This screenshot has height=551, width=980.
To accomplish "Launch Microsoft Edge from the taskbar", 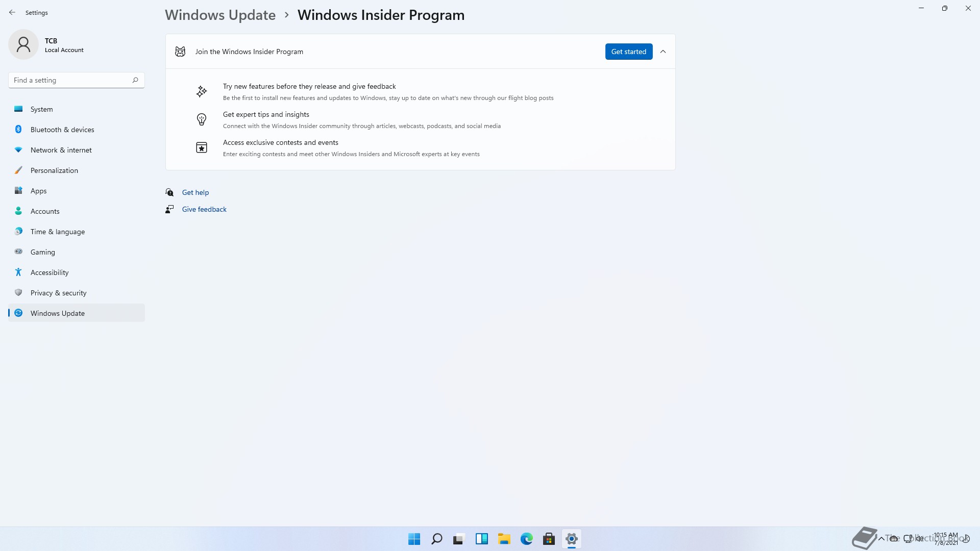I will 526,539.
